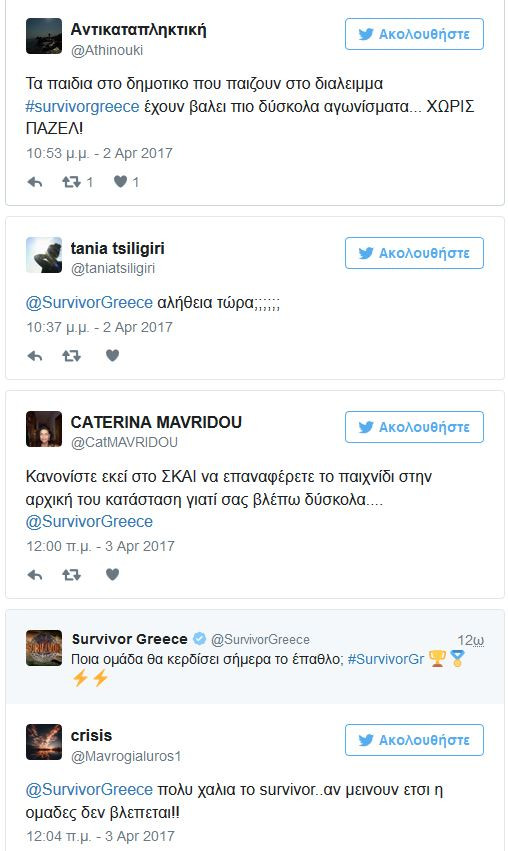508x851 pixels.
Task: Open the #SurvivorGr hashtag in the quoted tweet
Action: pyautogui.click(x=386, y=659)
